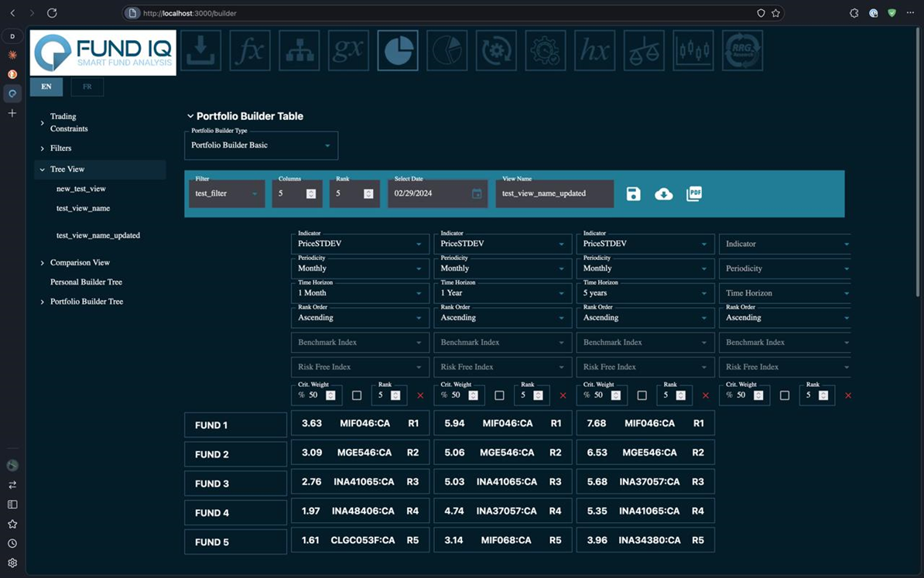This screenshot has height=578, width=924.
Task: Open the fx function tool
Action: [x=250, y=50]
